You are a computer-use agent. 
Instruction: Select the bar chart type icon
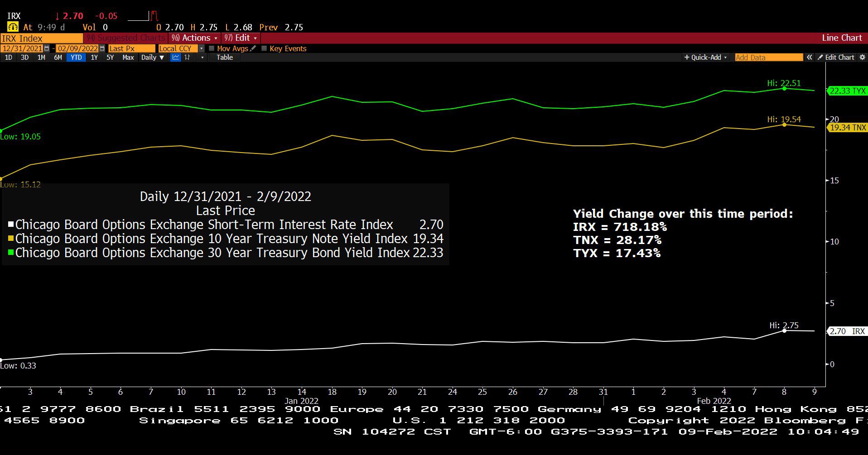187,57
